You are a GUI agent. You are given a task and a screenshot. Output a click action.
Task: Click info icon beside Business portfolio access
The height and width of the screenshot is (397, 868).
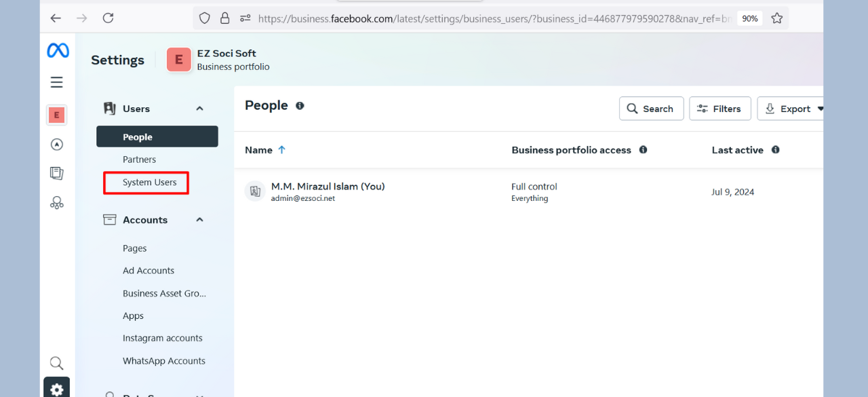click(x=643, y=150)
